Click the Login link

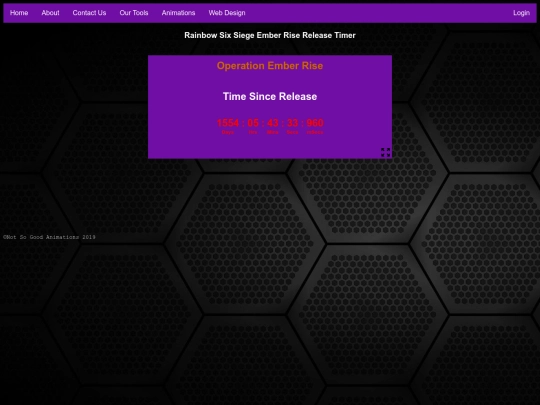click(x=521, y=13)
